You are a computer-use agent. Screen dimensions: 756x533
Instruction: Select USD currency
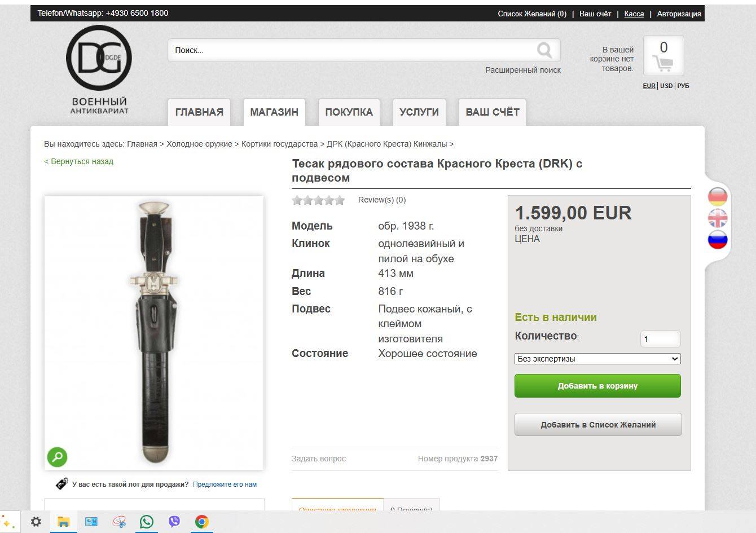tap(666, 86)
